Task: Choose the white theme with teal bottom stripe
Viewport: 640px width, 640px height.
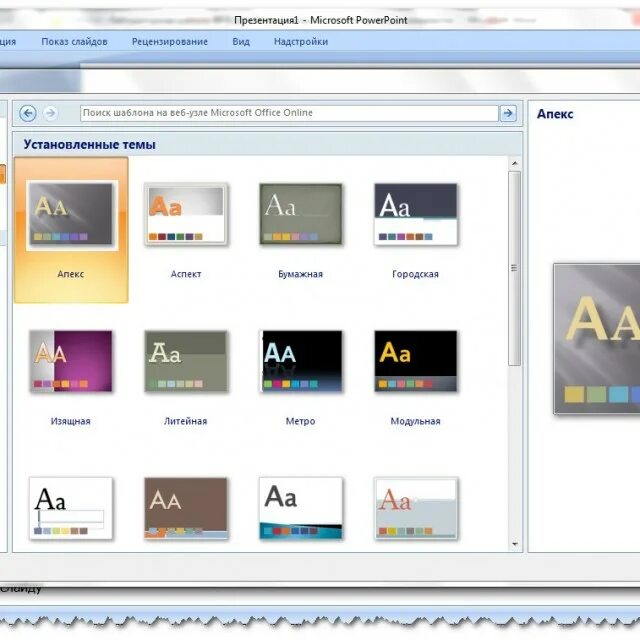Action: point(301,508)
